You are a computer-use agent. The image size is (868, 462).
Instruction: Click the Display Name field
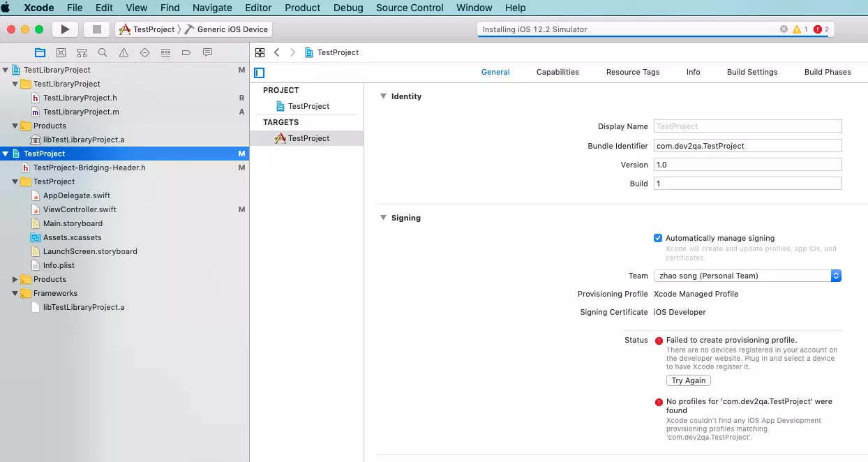[x=747, y=126]
